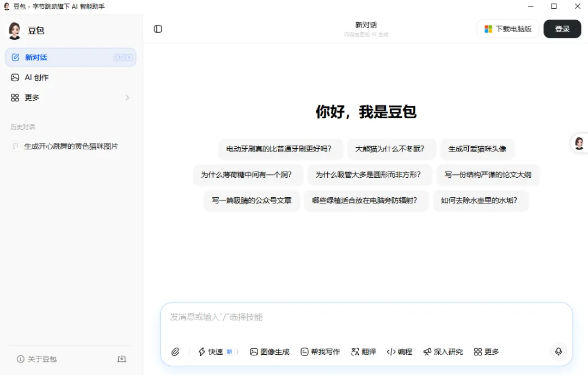Select the 翻译 skill

point(363,352)
